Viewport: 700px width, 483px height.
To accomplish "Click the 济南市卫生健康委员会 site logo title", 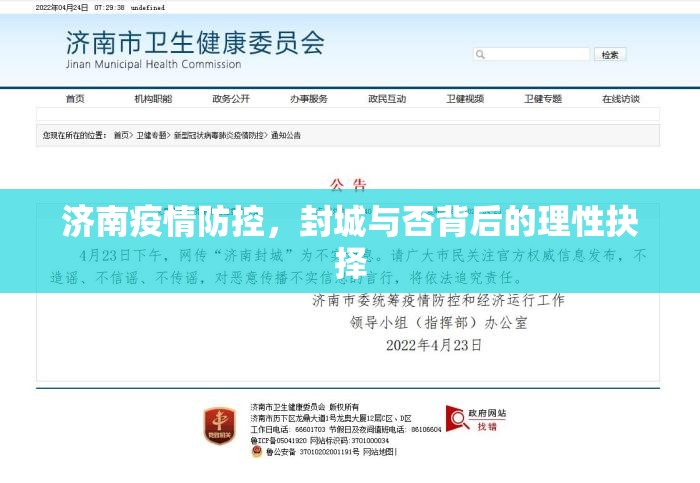I will [196, 43].
